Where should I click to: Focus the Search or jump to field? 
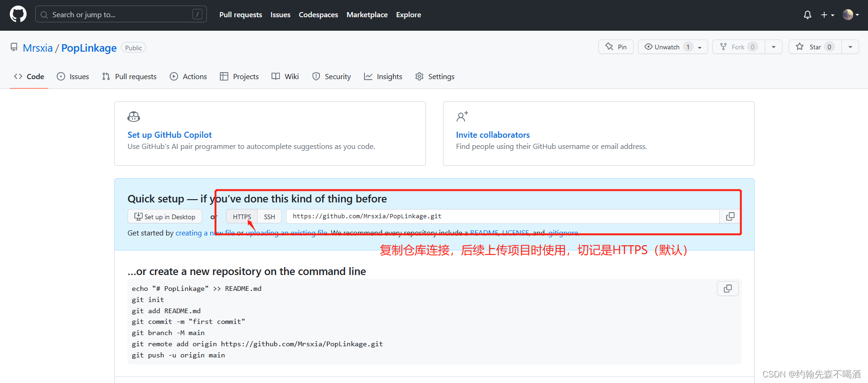point(121,14)
